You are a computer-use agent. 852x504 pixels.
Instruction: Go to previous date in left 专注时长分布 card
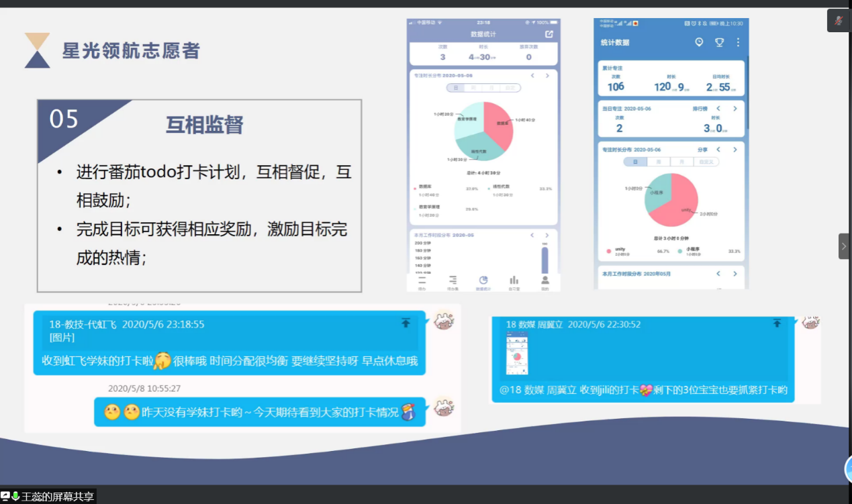click(x=531, y=76)
